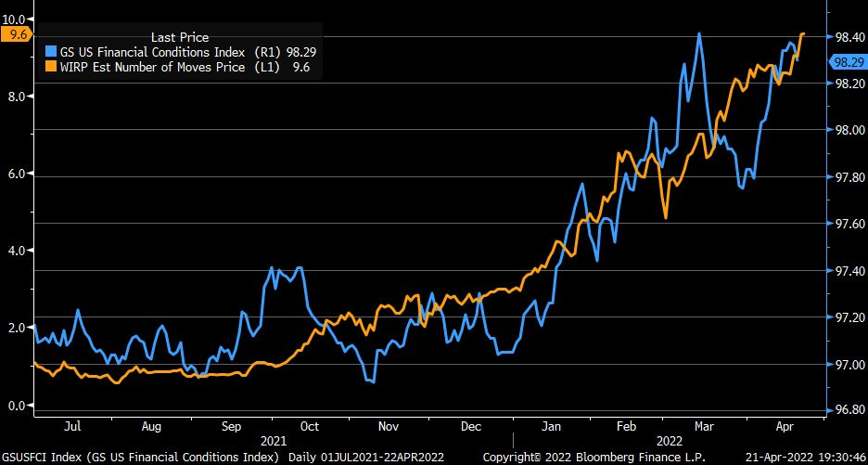868x465 pixels.
Task: Click the 98.40 right-axis label
Action: (849, 37)
